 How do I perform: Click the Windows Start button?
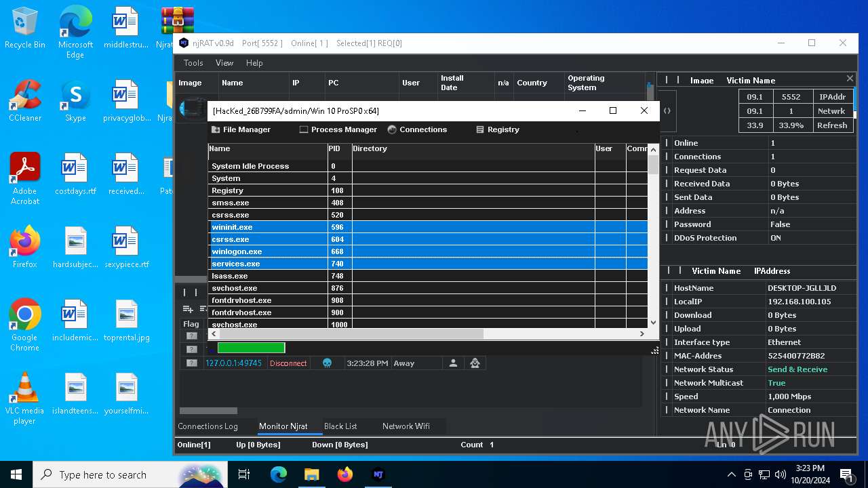[16, 474]
